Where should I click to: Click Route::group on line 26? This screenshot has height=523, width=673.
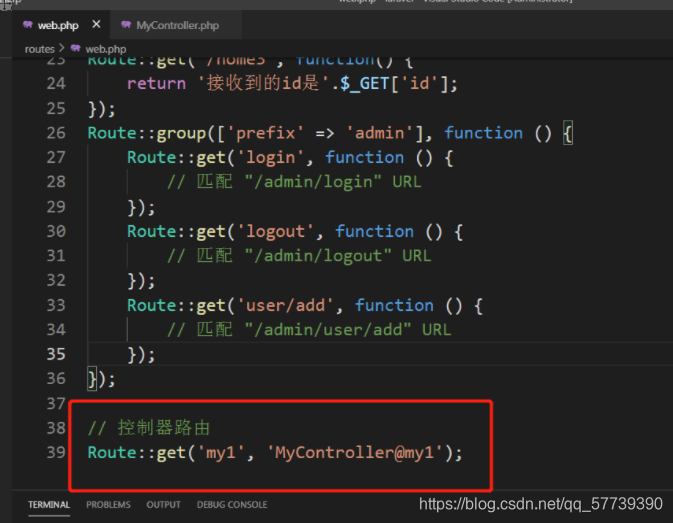click(147, 133)
